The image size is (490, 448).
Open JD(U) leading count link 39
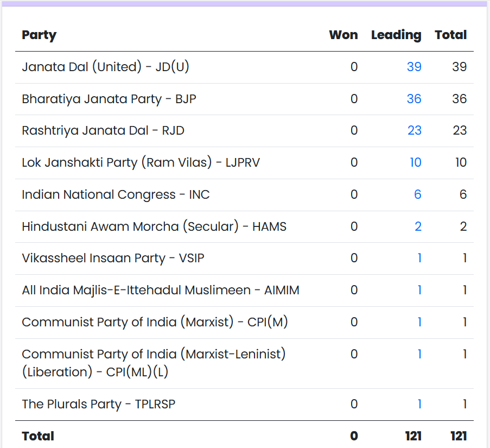[x=414, y=67]
